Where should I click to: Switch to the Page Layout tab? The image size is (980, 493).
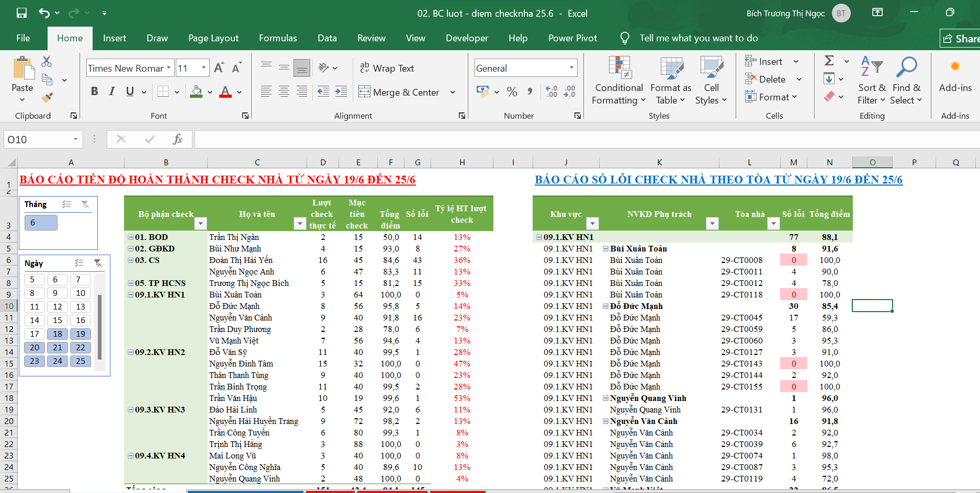click(x=213, y=38)
